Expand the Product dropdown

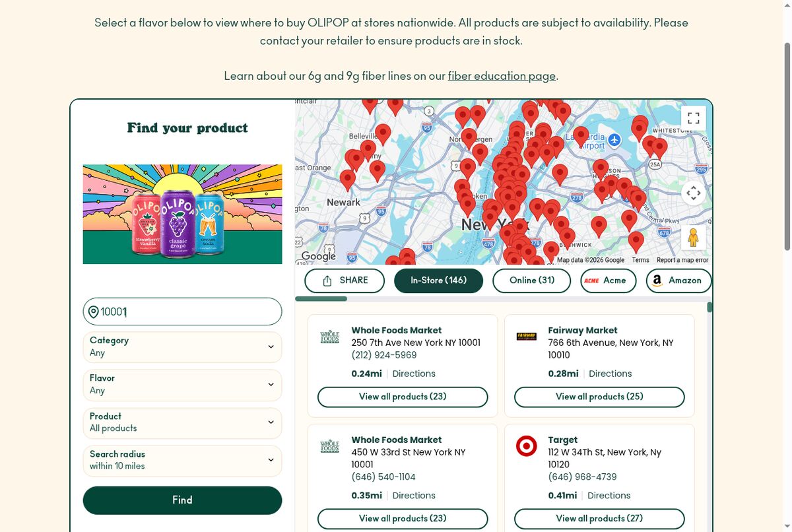tap(182, 422)
